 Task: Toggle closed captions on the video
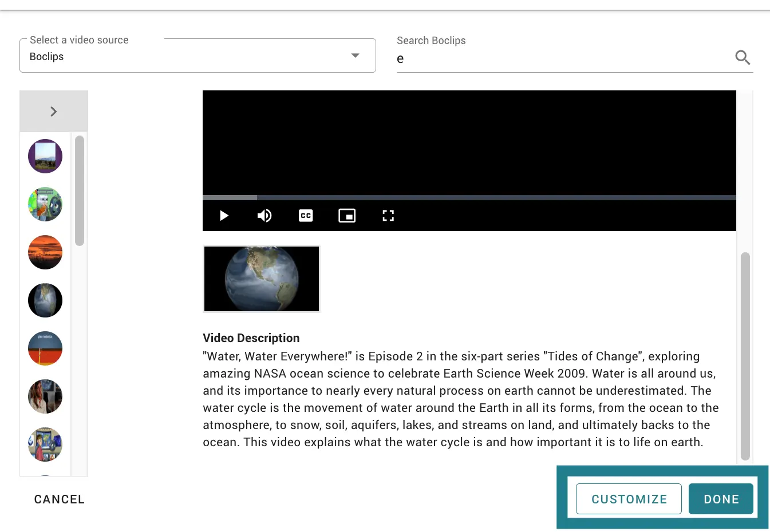(x=306, y=216)
